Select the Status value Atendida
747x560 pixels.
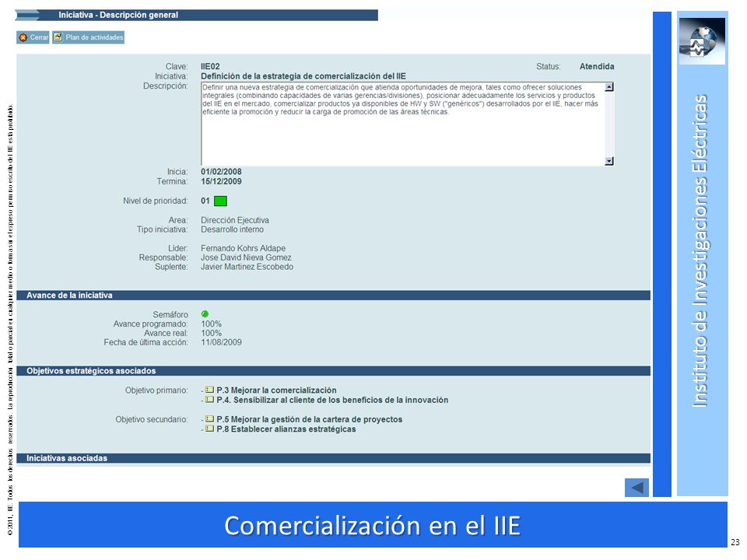[597, 67]
